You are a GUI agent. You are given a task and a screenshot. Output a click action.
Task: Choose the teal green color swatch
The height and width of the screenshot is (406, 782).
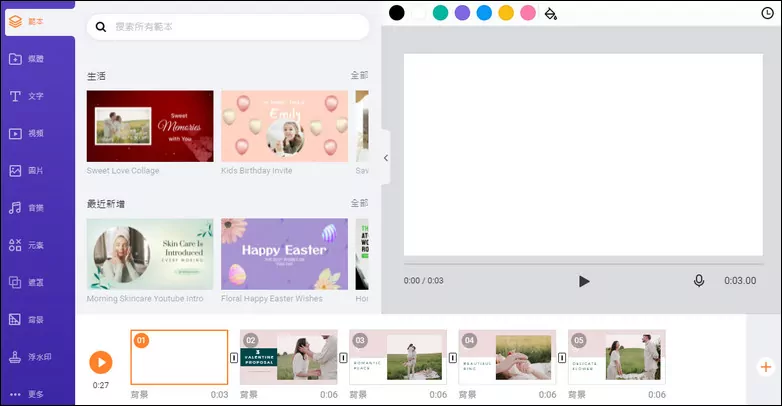tap(440, 13)
